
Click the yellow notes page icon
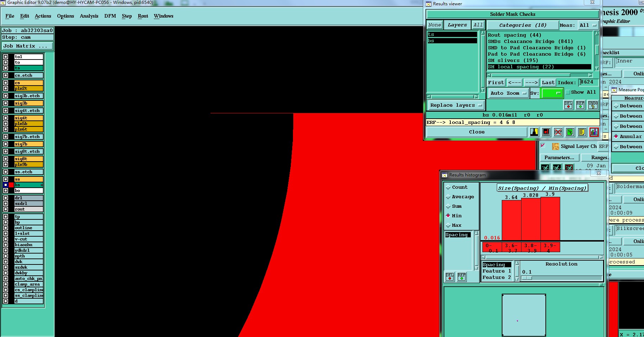coord(582,132)
